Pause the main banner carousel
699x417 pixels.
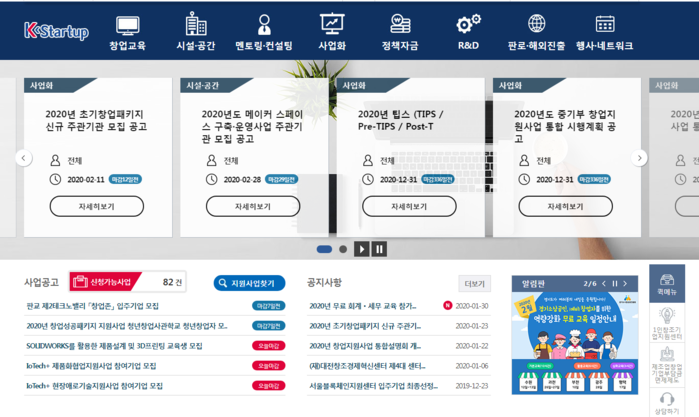380,249
